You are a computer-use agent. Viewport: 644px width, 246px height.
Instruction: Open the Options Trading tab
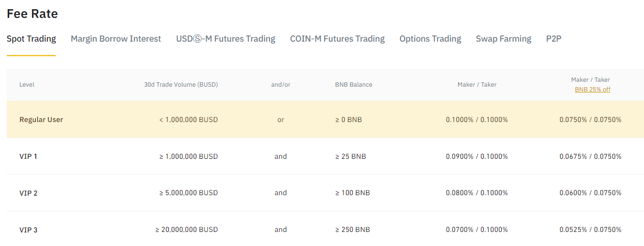(x=430, y=39)
